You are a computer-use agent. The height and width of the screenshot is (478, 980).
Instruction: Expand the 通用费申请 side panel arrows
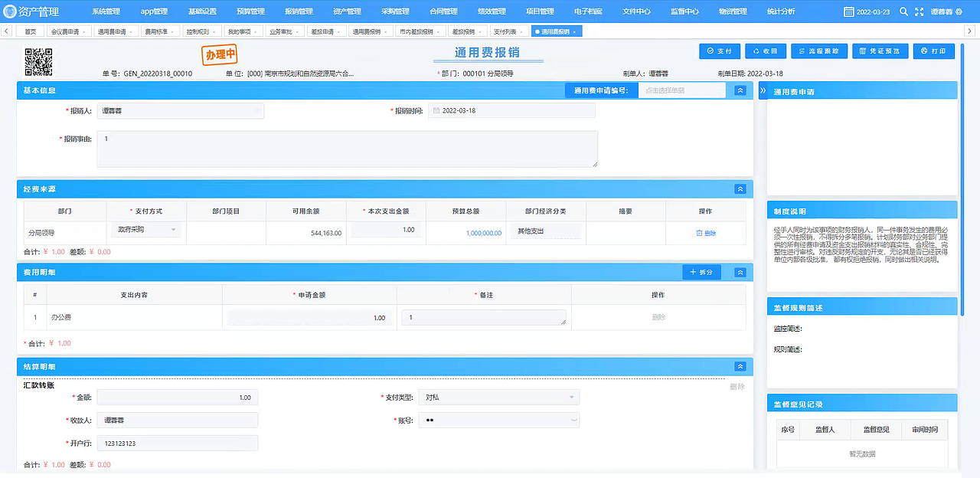point(763,90)
